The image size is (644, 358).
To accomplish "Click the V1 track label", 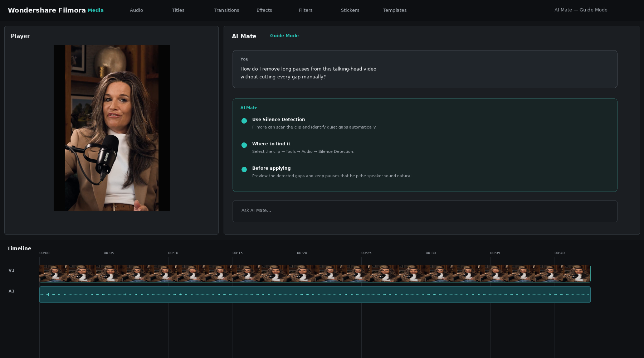I will [x=11, y=270].
